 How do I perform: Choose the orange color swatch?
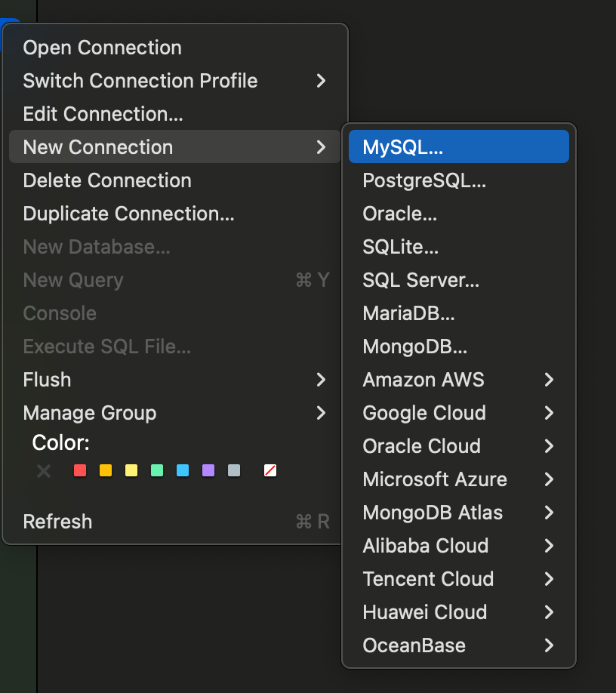point(106,471)
